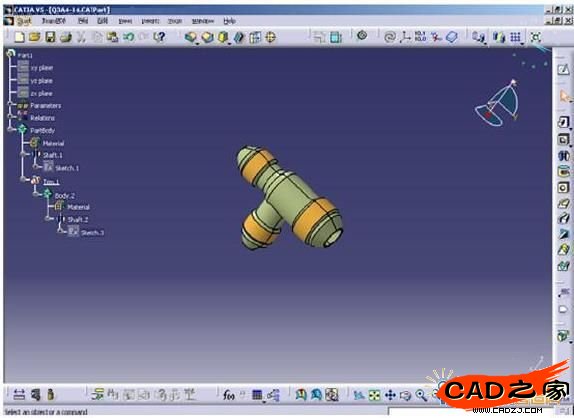The width and height of the screenshot is (574, 418).
Task: Open the Help menu
Action: click(x=230, y=21)
